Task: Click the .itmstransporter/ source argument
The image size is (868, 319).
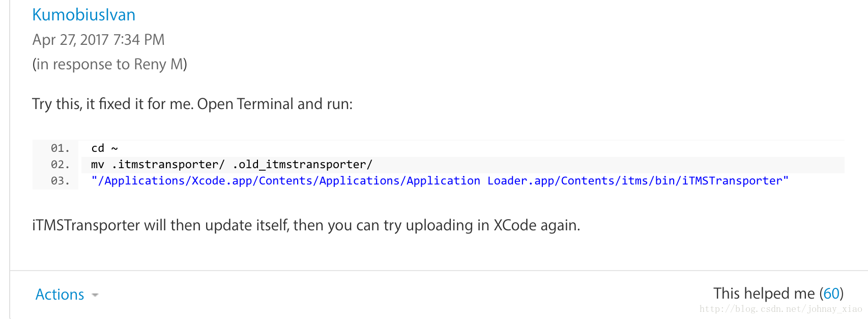Action: [x=168, y=165]
